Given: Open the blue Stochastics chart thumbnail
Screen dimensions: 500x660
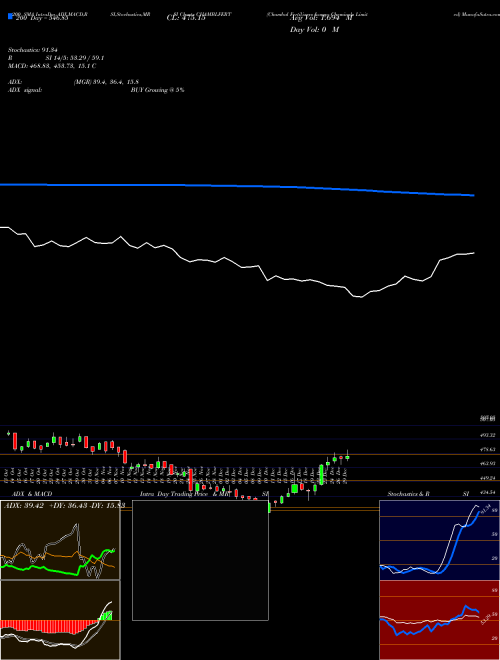Looking at the screenshot, I should 439,540.
